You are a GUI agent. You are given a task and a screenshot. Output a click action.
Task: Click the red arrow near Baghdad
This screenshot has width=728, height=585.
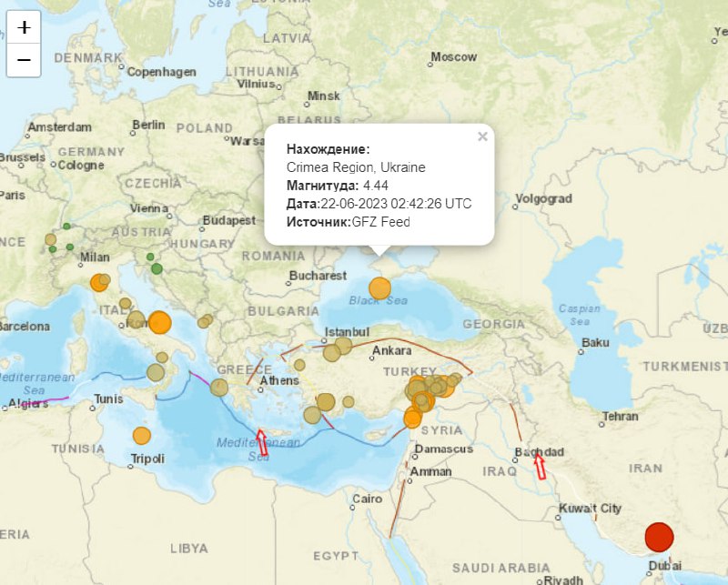pyautogui.click(x=539, y=467)
